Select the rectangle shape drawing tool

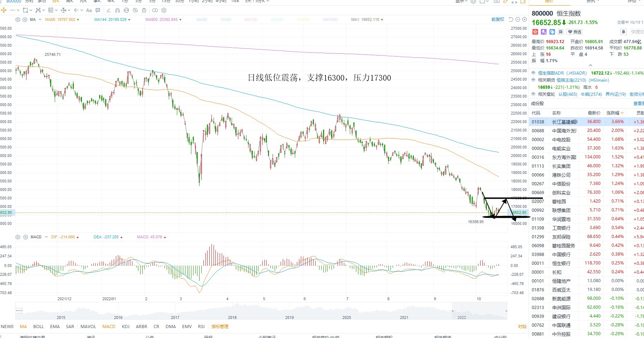tap(25, 10)
